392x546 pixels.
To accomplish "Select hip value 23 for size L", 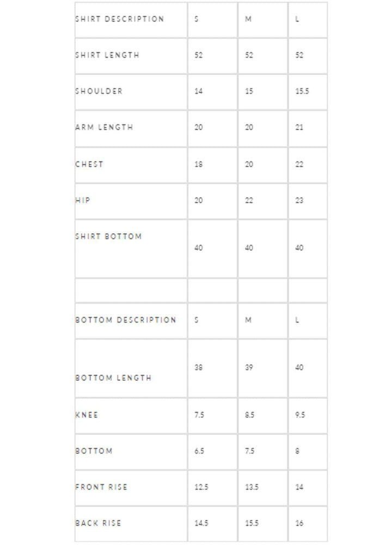I will (299, 201).
